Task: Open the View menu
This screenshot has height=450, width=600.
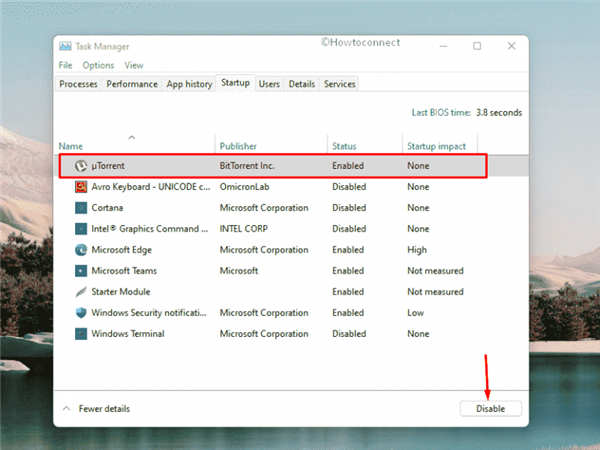Action: click(x=134, y=65)
